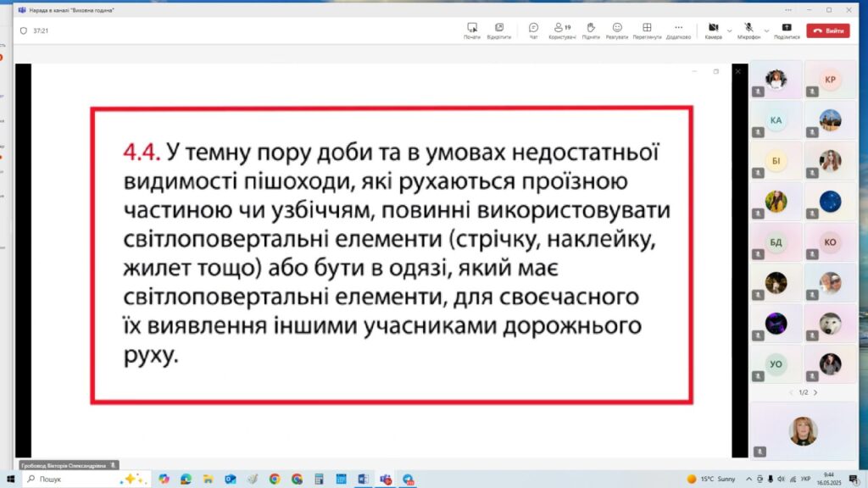Open Word from the Windows taskbar

(362, 479)
